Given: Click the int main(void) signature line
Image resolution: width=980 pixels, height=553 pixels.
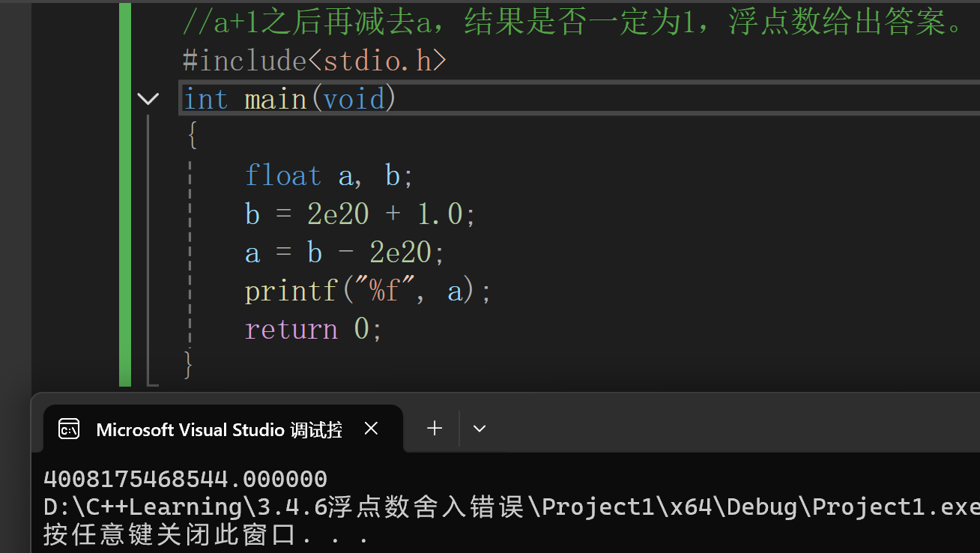Looking at the screenshot, I should pos(288,98).
